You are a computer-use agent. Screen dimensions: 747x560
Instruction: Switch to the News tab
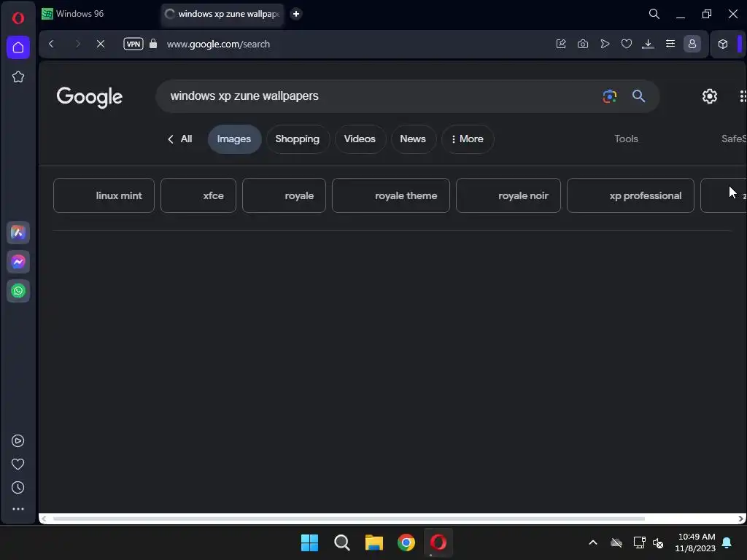[x=413, y=139]
